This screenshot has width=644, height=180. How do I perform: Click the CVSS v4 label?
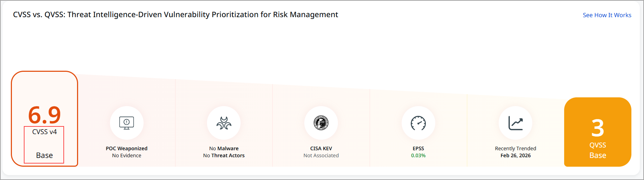(x=44, y=132)
